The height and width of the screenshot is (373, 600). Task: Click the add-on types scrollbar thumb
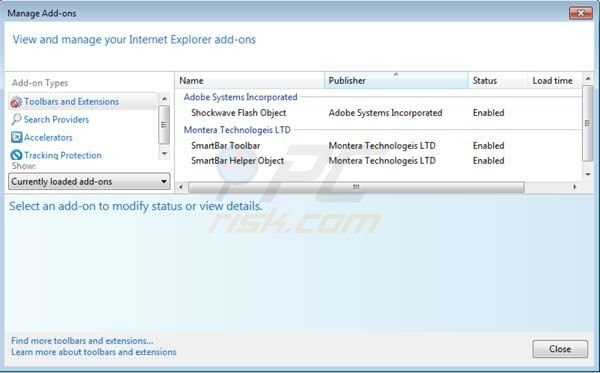[164, 125]
